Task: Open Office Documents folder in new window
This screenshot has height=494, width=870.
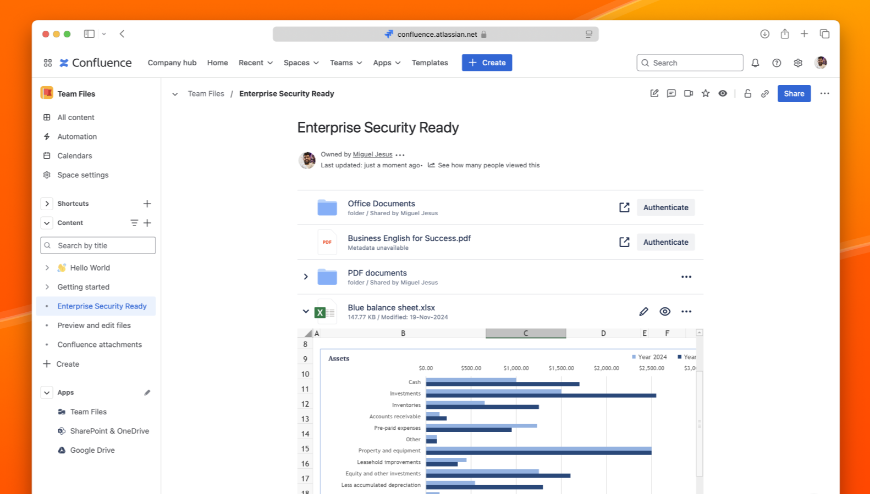Action: coord(624,207)
